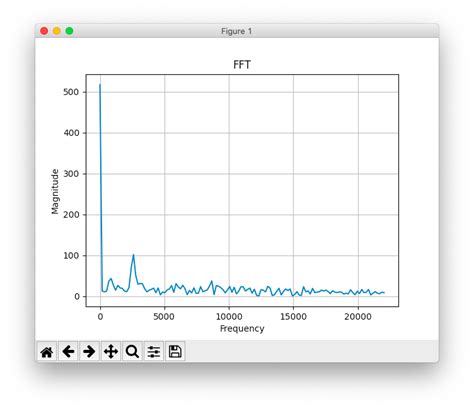Go back to the previous view
This screenshot has height=409, width=474.
68,351
